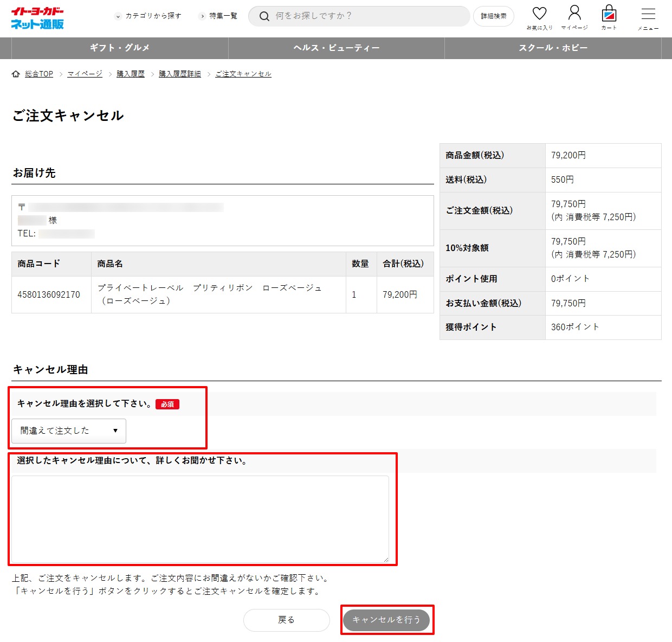This screenshot has height=642, width=672.
Task: Open the cancel reason dropdown
Action: click(69, 431)
